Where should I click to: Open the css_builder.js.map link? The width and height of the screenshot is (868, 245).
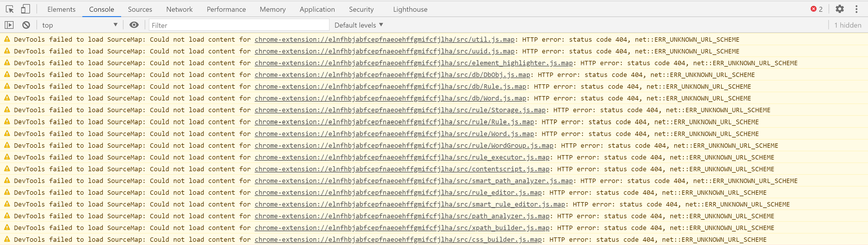[x=398, y=240]
